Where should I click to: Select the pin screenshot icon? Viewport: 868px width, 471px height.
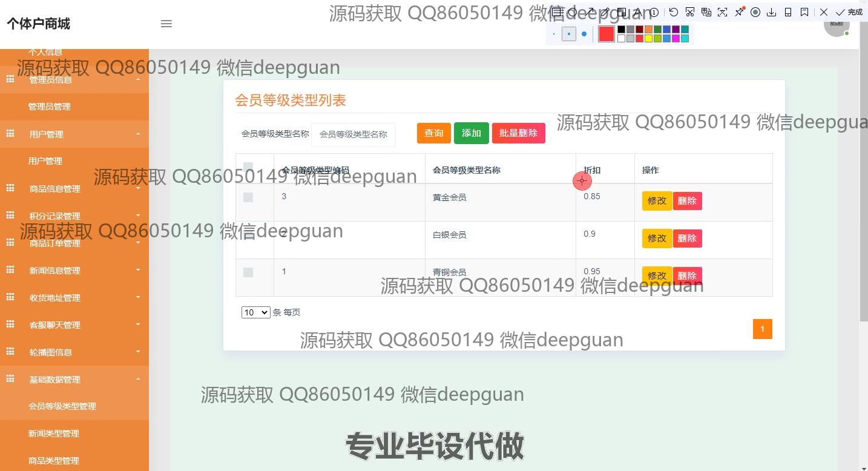[739, 12]
